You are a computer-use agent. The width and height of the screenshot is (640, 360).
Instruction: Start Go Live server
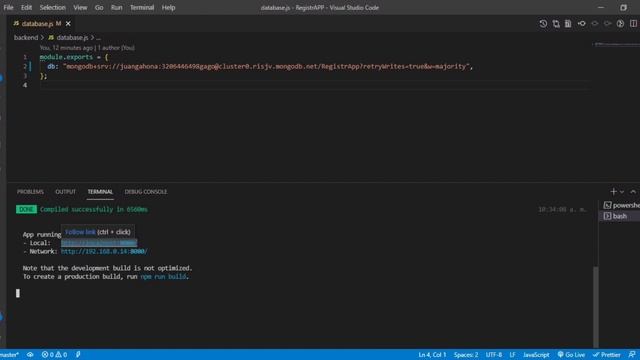[571, 355]
